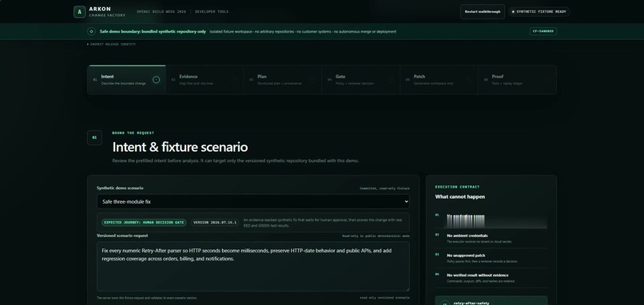Click the circle indicator on the Patch step
Viewport: 644px width, 305px height.
pos(469,80)
